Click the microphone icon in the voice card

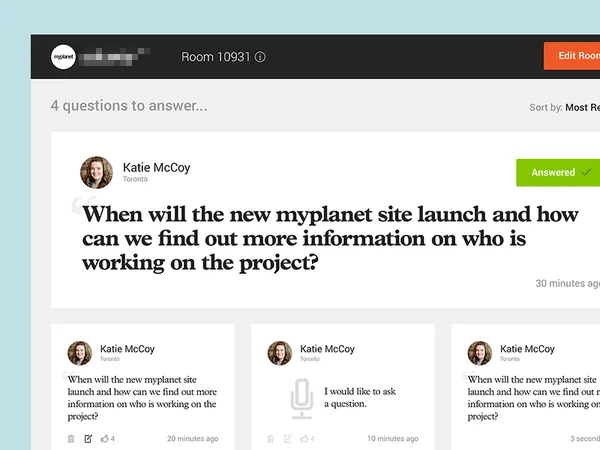click(x=302, y=398)
